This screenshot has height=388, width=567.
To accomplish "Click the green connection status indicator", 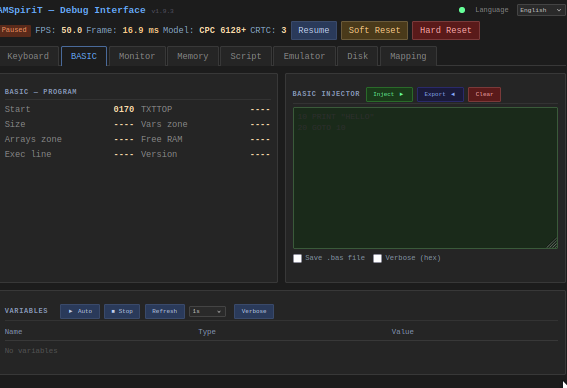I will pyautogui.click(x=462, y=10).
